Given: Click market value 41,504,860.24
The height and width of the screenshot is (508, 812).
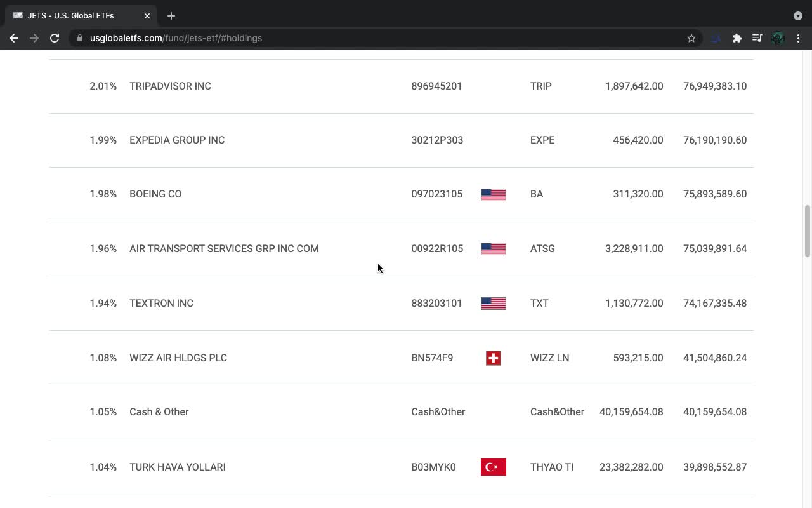Looking at the screenshot, I should pyautogui.click(x=715, y=358).
